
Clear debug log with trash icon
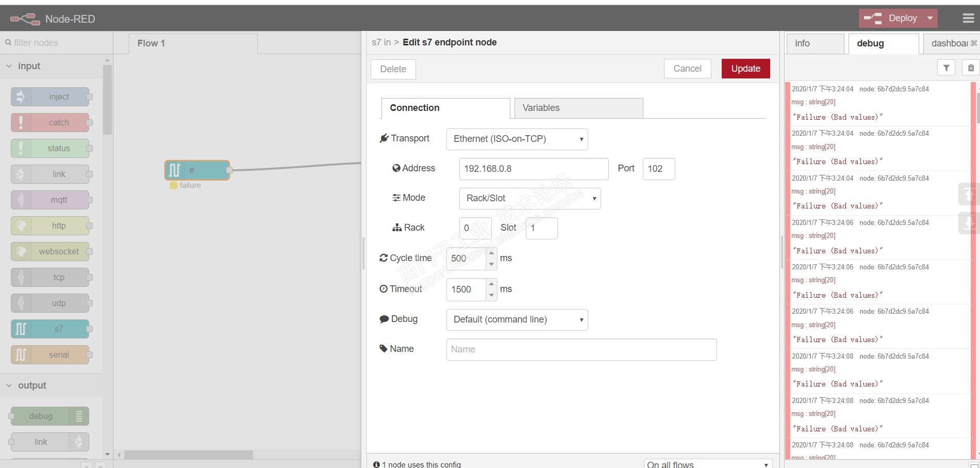click(x=971, y=68)
